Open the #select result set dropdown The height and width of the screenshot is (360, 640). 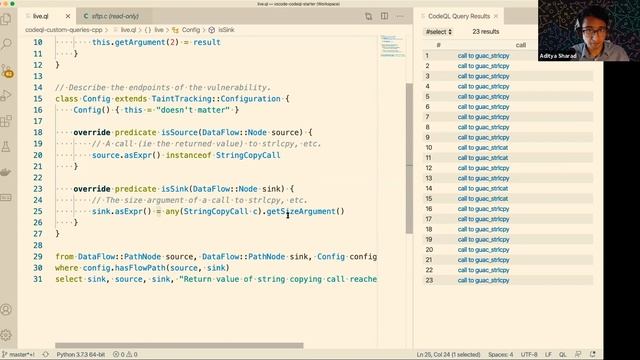click(439, 31)
